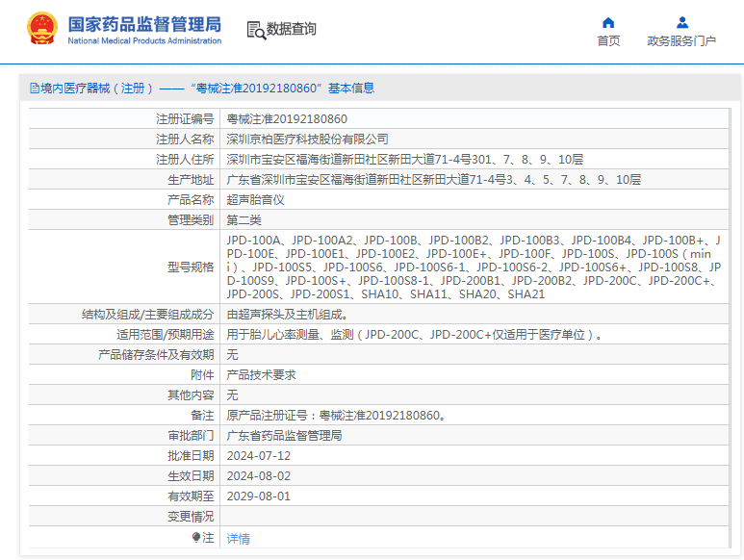This screenshot has width=744, height=560.
Task: Click the 注册人名称 row label
Action: click(x=185, y=139)
